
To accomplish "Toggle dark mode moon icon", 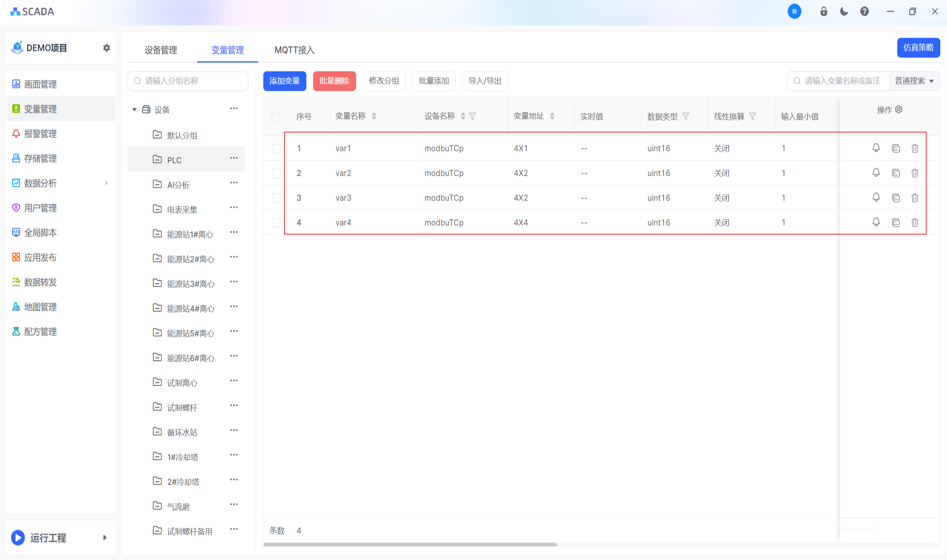I will coord(844,12).
